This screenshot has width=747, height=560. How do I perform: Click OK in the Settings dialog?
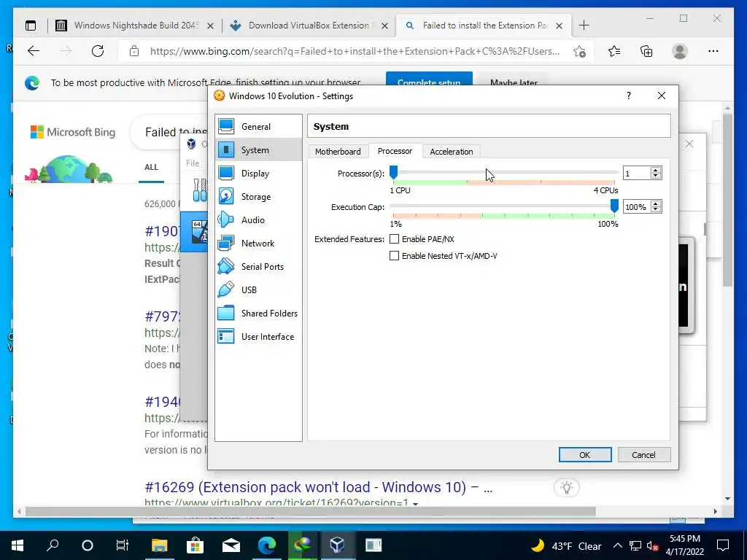(x=585, y=455)
